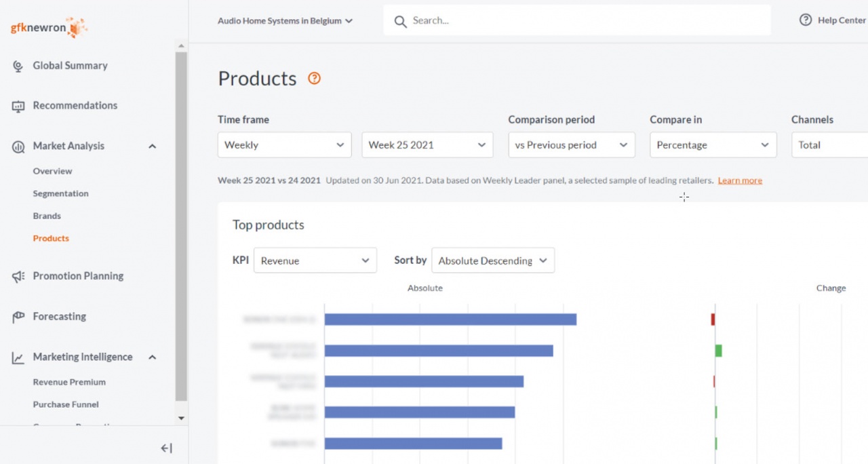This screenshot has width=868, height=464.
Task: Click the orange help icon beside Products
Action: [x=314, y=79]
